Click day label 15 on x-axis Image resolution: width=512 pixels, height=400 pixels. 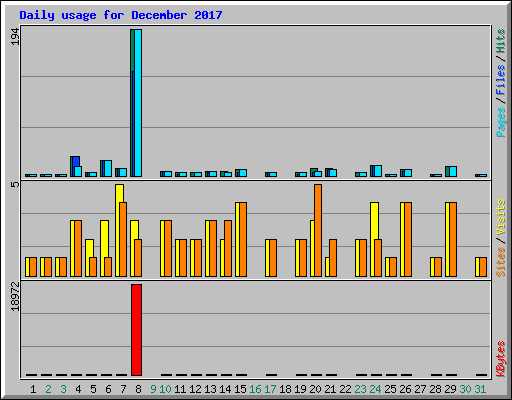240,389
